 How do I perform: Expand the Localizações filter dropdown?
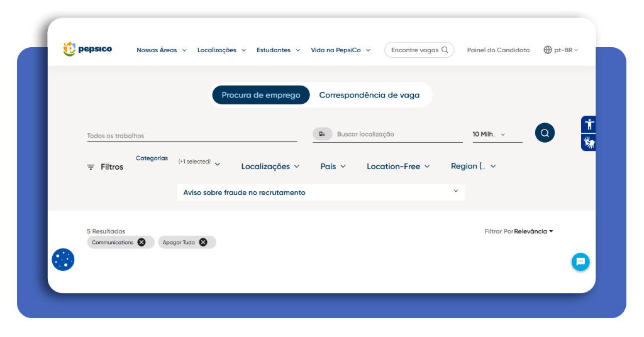click(x=270, y=166)
